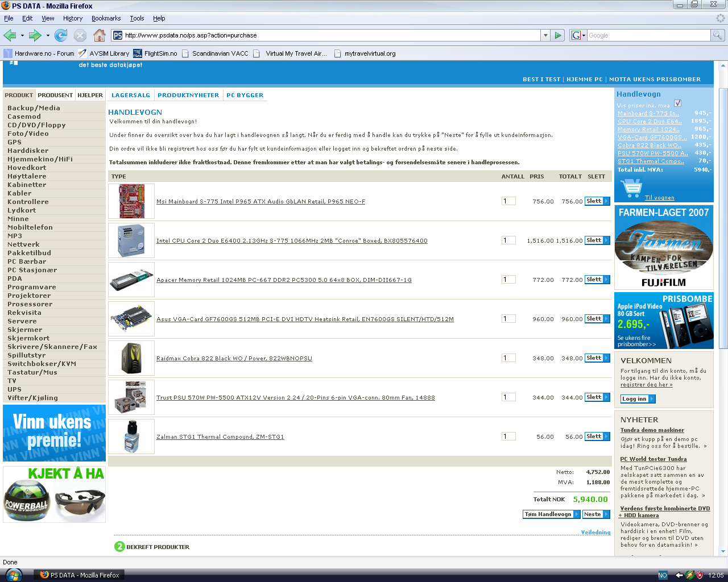Screen dimensions: 728x582
Task: Open the Msi Mainboard product thumbnail
Action: click(x=131, y=201)
